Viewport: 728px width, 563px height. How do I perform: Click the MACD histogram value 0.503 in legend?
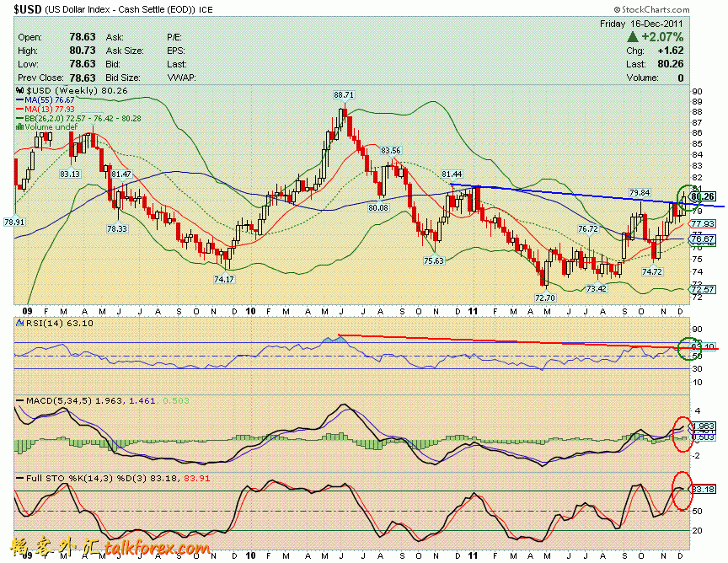[176, 400]
